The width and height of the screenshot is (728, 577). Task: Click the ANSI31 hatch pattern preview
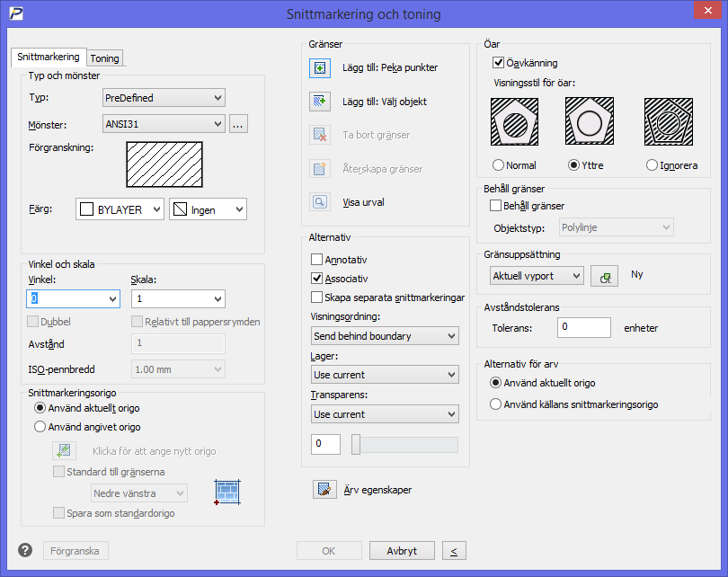point(164,164)
